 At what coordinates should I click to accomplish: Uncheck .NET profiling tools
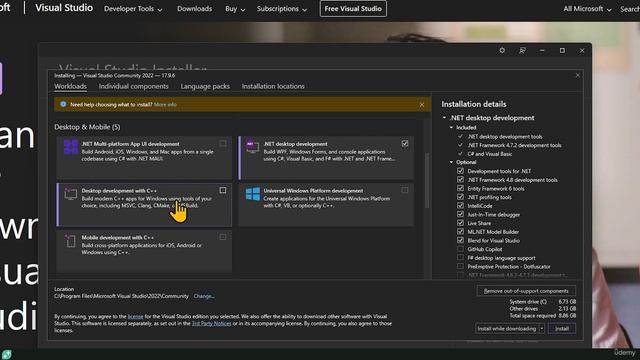pyautogui.click(x=460, y=197)
